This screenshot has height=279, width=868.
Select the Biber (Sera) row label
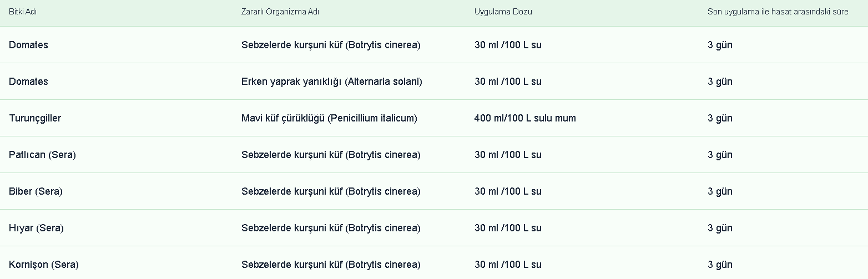(x=36, y=191)
